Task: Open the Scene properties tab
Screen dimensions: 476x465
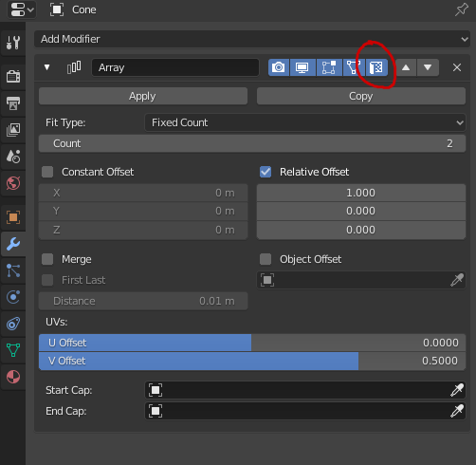Action: pos(13,156)
